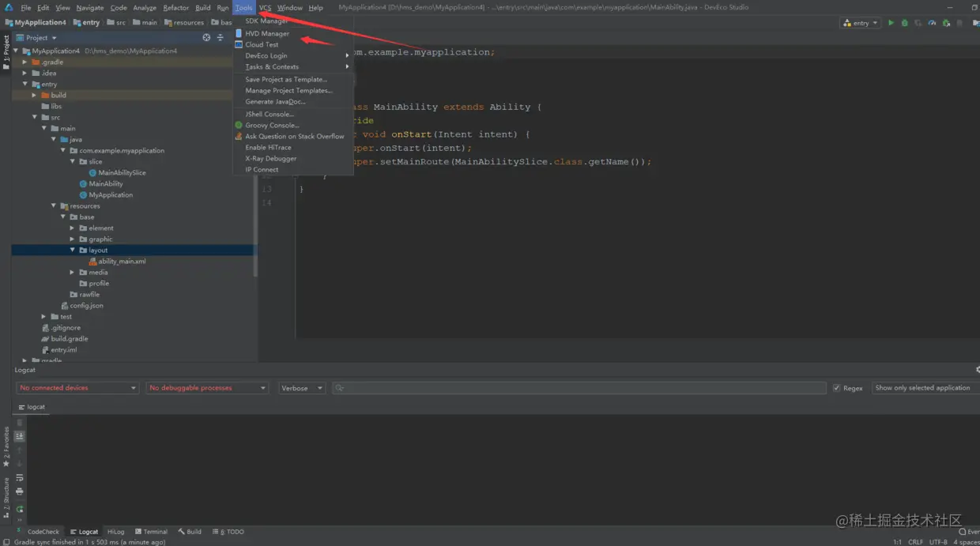Open the entry run configuration dropdown
This screenshot has width=980, height=546.
coord(860,23)
